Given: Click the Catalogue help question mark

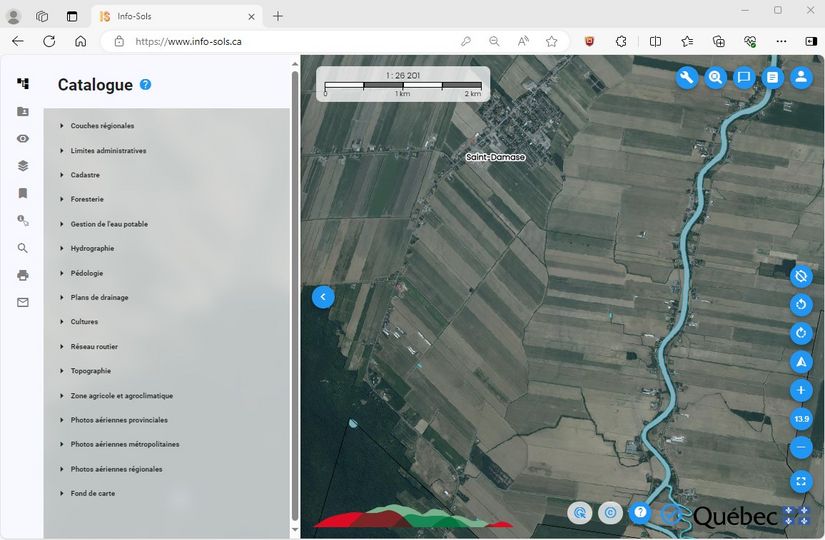Looking at the screenshot, I should (x=146, y=85).
